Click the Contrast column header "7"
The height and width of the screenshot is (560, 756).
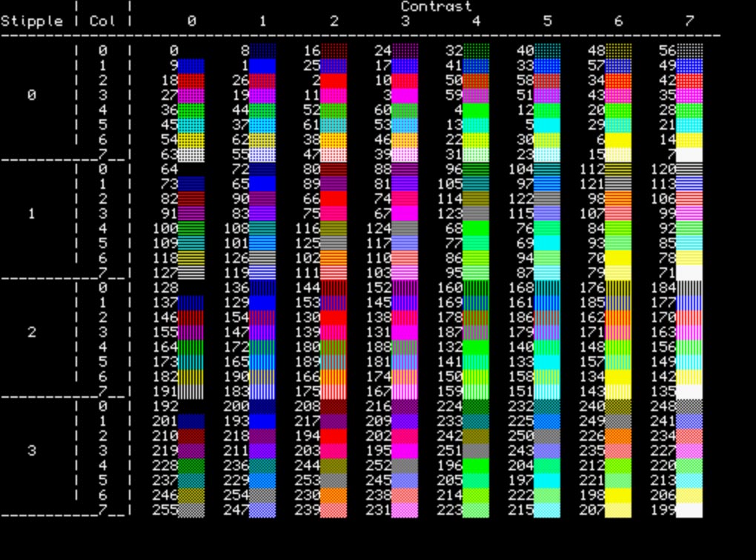tap(689, 21)
